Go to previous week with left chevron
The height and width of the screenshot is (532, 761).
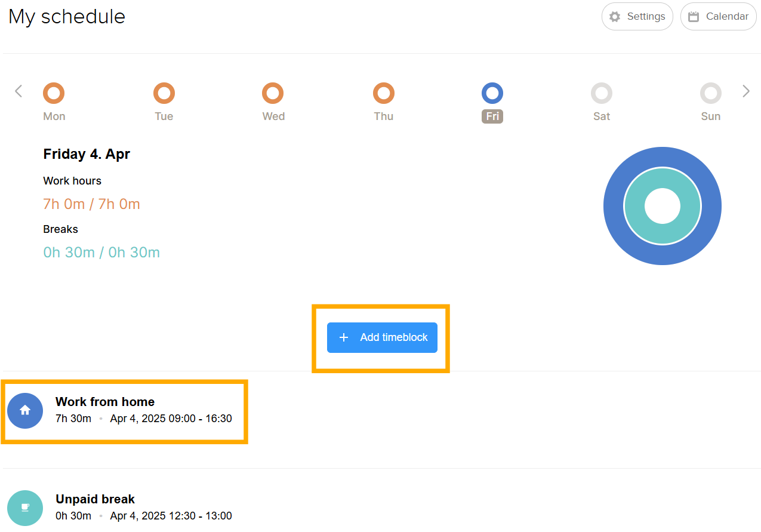[x=19, y=91]
